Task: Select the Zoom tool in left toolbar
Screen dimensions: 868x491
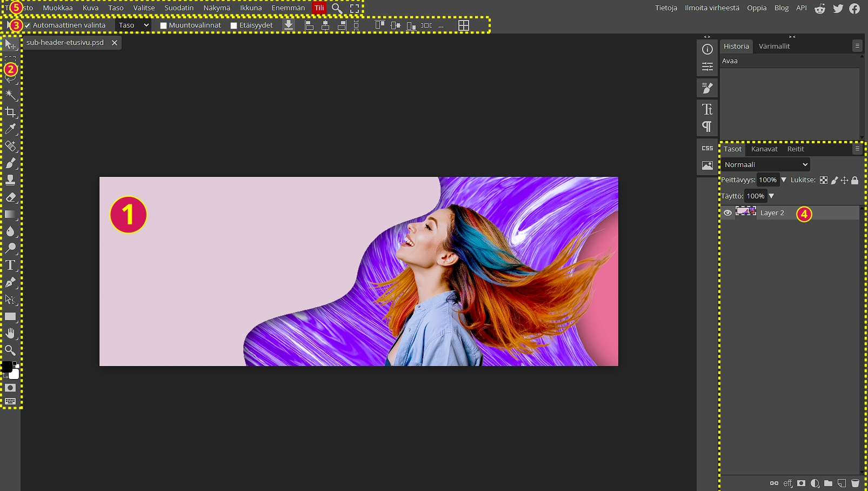Action: pos(10,350)
